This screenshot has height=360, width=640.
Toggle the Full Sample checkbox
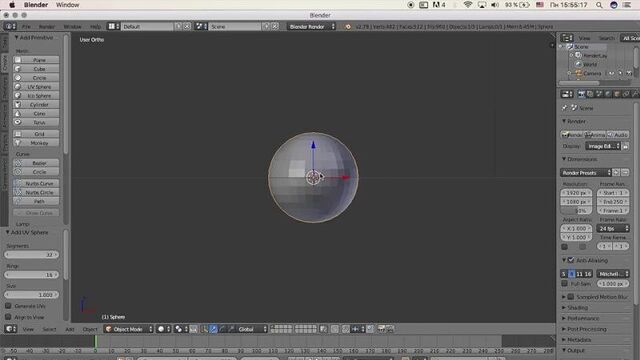tap(564, 284)
